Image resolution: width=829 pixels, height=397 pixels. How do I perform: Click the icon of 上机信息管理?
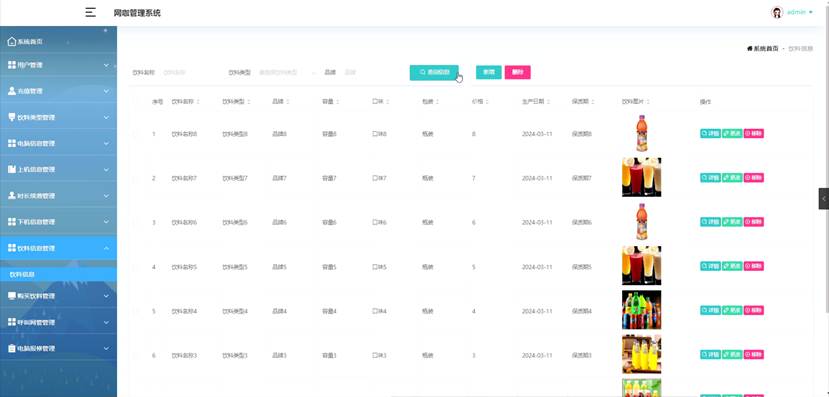[x=12, y=169]
